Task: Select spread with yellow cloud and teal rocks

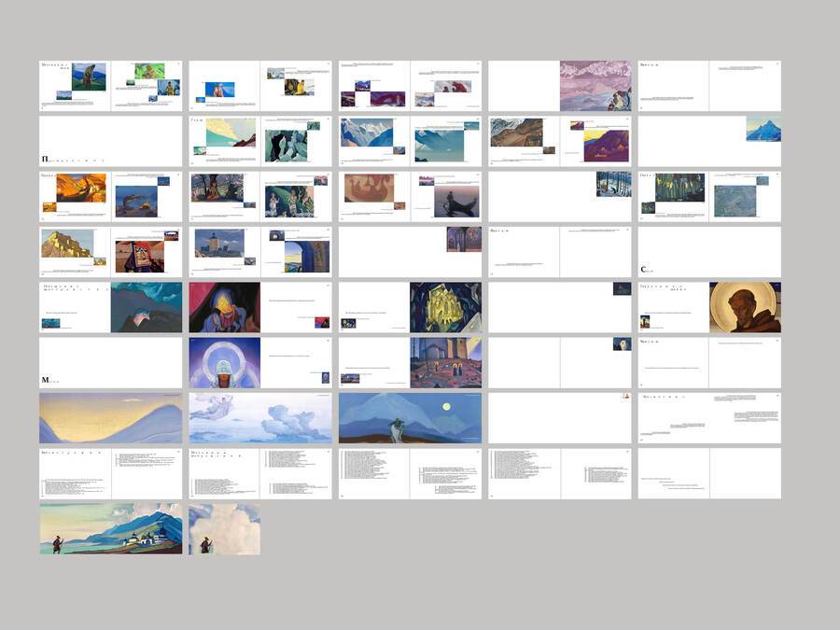Action: [x=260, y=142]
